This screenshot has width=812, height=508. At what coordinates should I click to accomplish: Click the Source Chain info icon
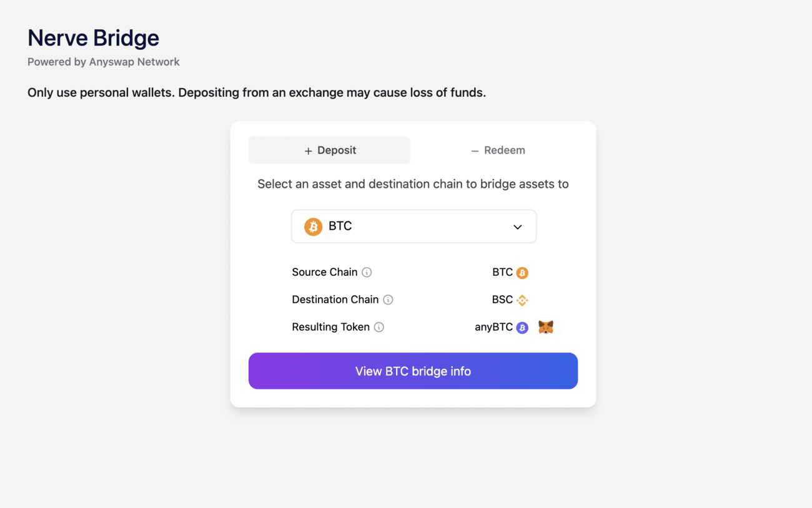(x=367, y=272)
